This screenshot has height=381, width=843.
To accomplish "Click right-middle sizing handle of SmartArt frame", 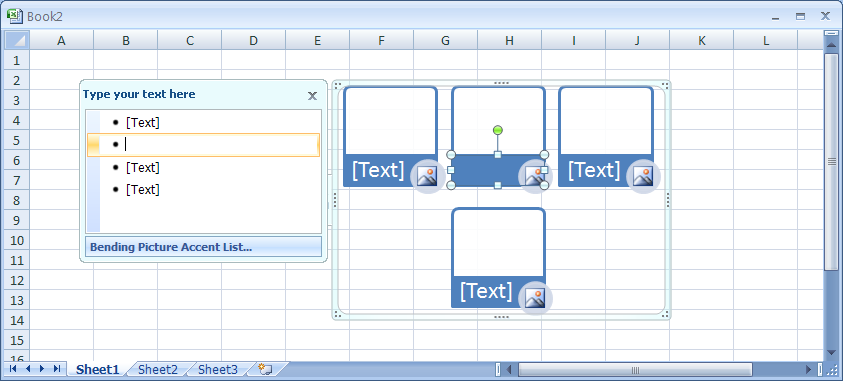I will tap(668, 200).
